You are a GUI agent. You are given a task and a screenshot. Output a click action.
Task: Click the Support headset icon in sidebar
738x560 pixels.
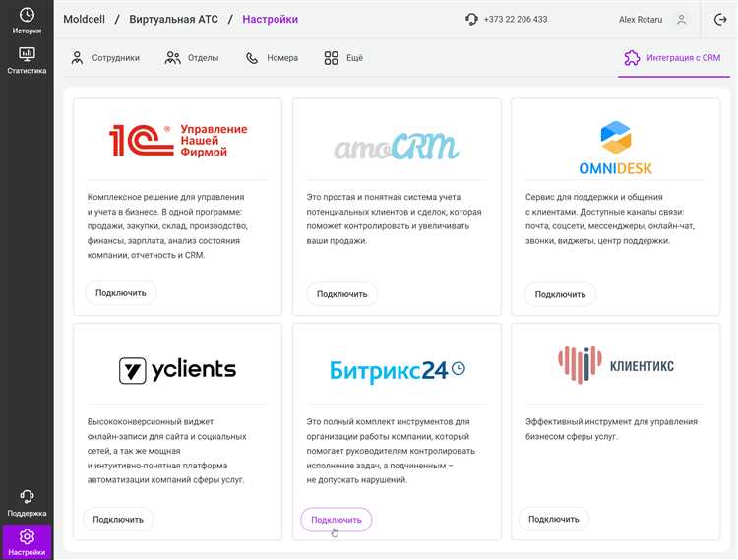(27, 497)
